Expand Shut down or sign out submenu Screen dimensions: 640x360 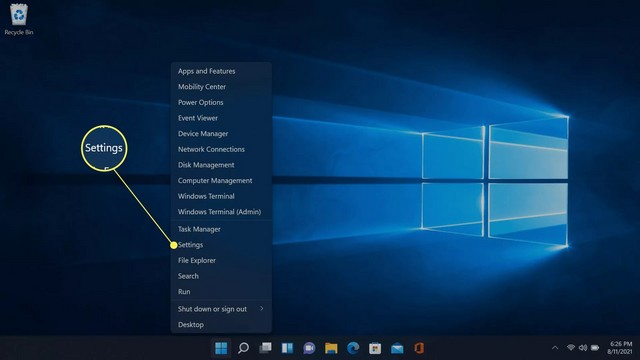pos(221,309)
